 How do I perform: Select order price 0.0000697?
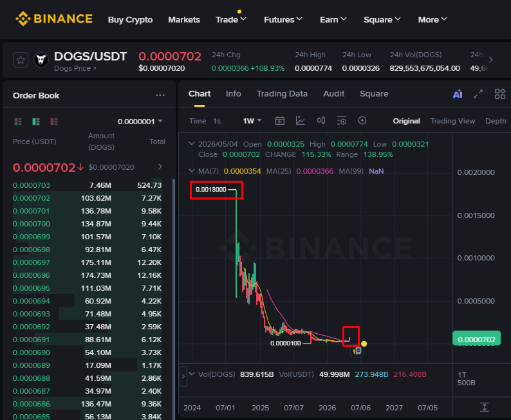(32, 262)
